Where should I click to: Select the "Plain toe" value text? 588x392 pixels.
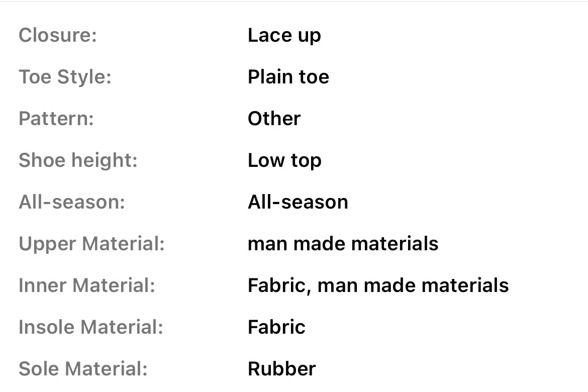[288, 77]
